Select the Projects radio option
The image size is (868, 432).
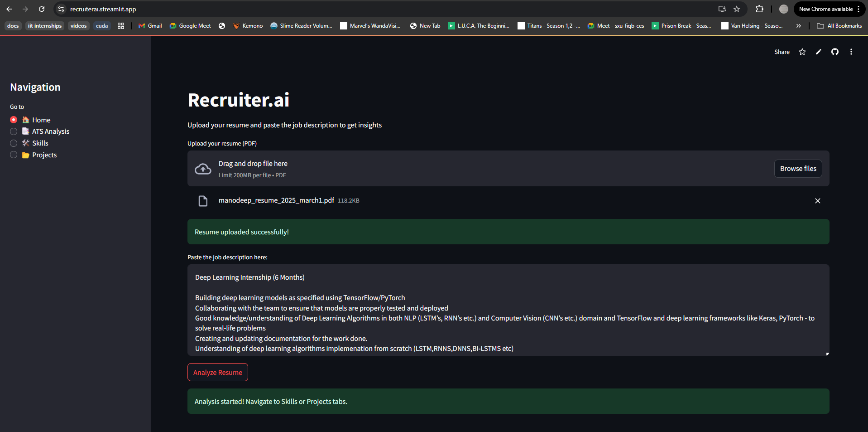[14, 155]
